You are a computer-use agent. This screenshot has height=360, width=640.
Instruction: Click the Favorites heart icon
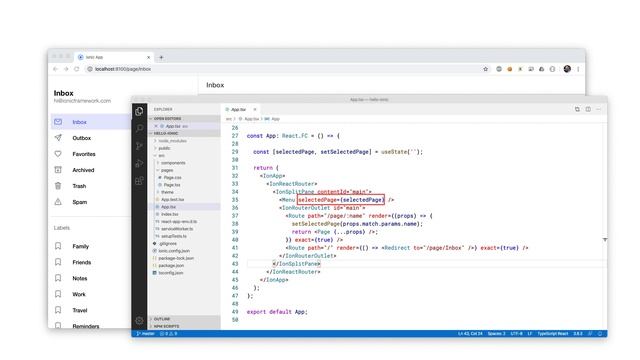[x=58, y=154]
